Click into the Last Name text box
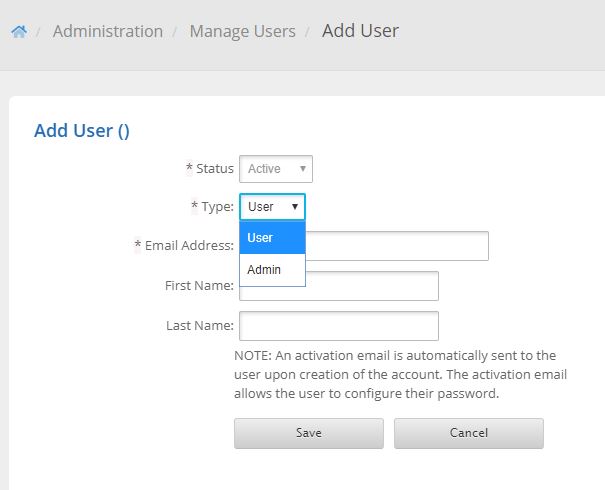 [340, 326]
